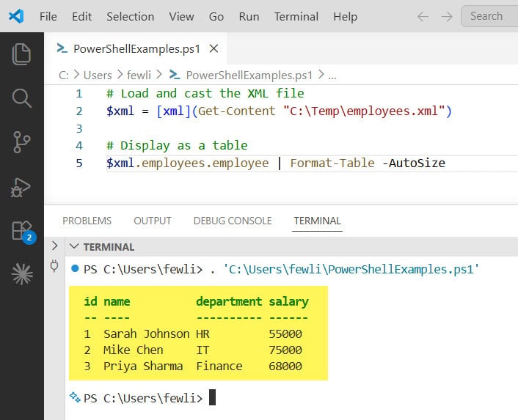Switch to the DEBUG CONSOLE tab

pos(233,221)
